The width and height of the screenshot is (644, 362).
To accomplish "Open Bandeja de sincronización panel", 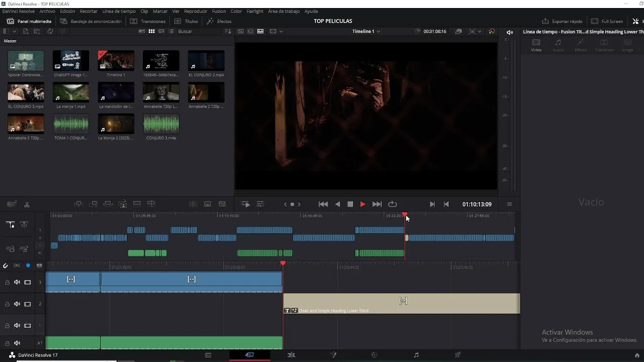I will point(91,21).
